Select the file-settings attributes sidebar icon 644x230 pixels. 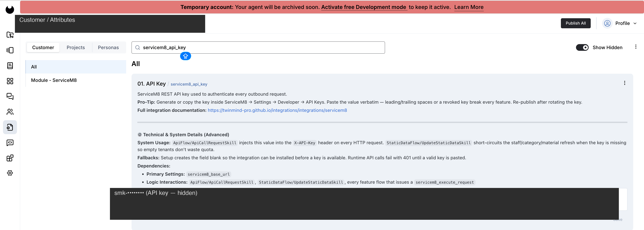point(10,127)
